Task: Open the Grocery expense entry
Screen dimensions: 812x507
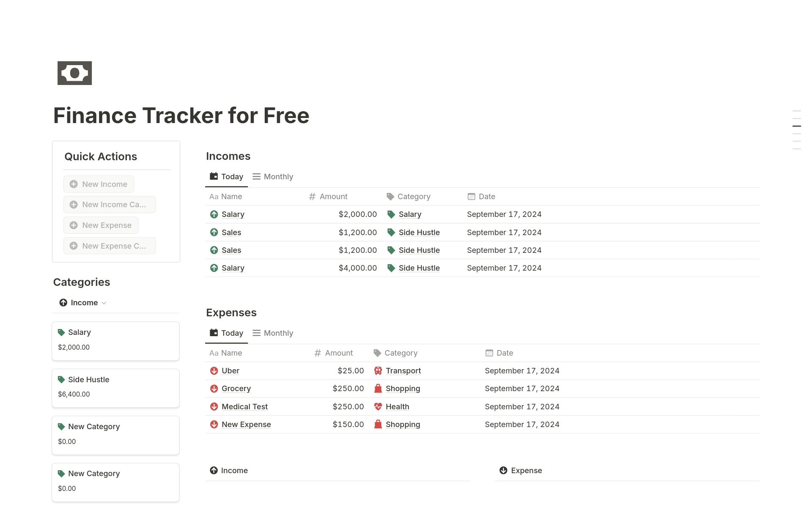Action: (x=236, y=388)
